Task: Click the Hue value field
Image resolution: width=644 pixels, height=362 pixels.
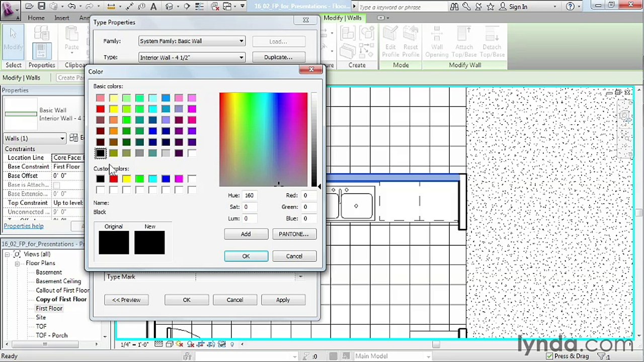Action: [250, 195]
